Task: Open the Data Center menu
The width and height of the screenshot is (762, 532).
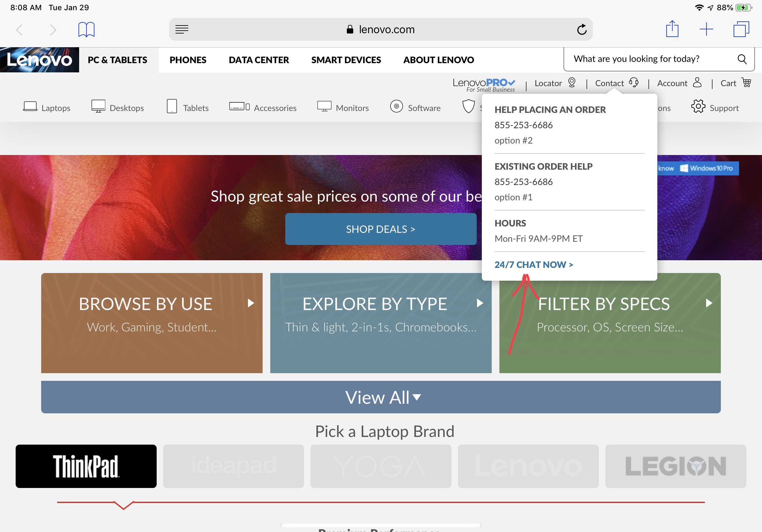Action: coord(258,60)
